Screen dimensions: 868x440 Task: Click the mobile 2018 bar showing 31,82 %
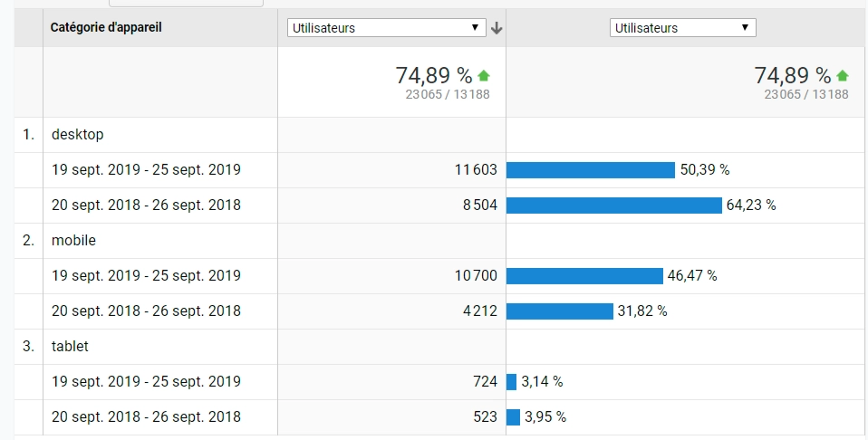[559, 311]
